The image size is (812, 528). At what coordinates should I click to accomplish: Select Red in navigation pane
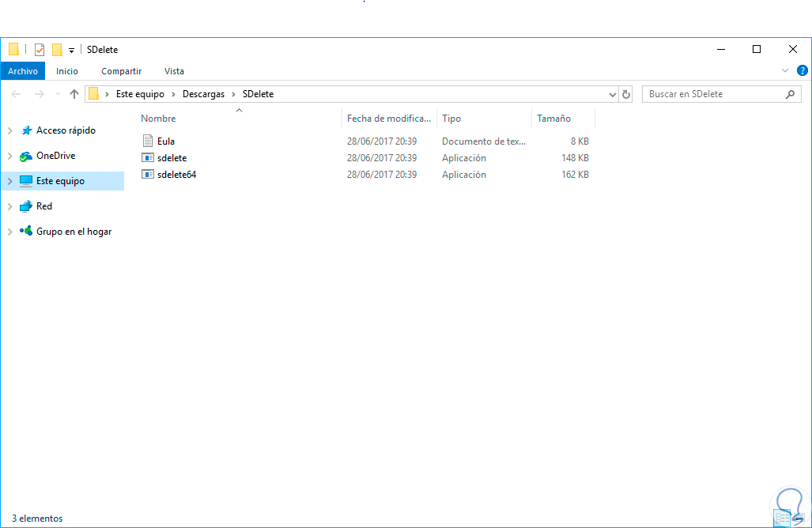(44, 206)
